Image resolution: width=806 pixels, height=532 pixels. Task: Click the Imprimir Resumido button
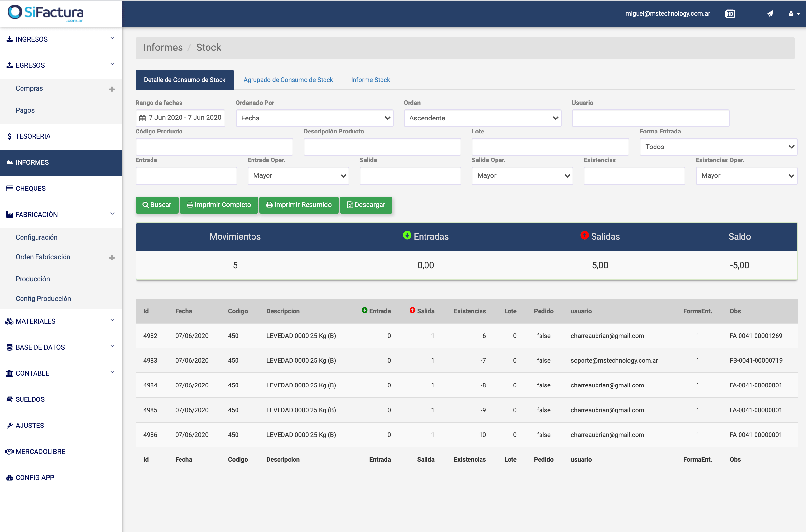click(298, 205)
